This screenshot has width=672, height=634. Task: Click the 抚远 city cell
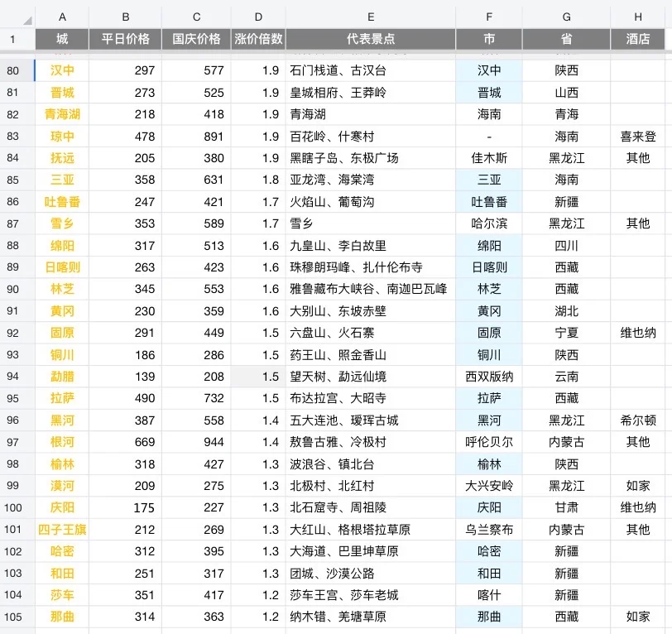tap(62, 158)
